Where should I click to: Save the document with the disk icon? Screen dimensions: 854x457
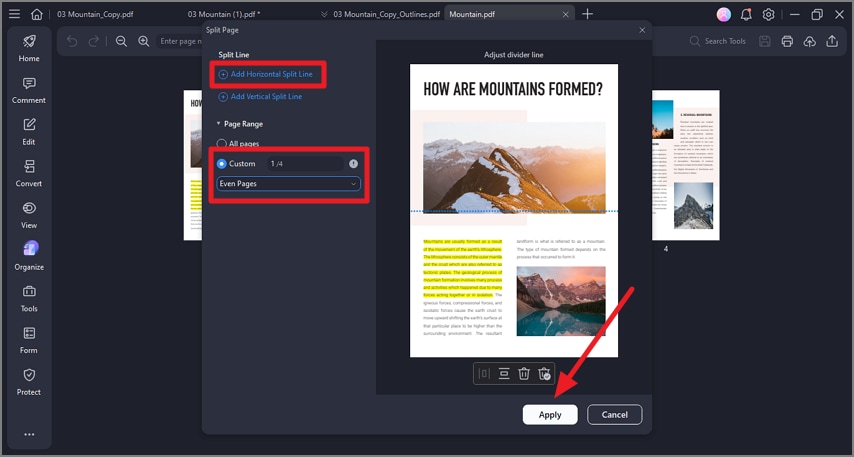pyautogui.click(x=765, y=41)
